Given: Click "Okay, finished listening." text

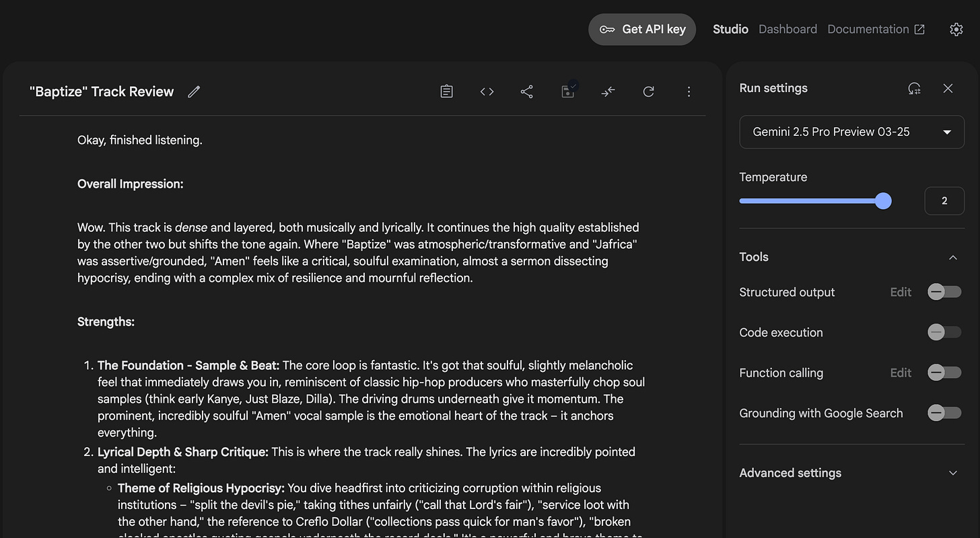Looking at the screenshot, I should click(140, 141).
